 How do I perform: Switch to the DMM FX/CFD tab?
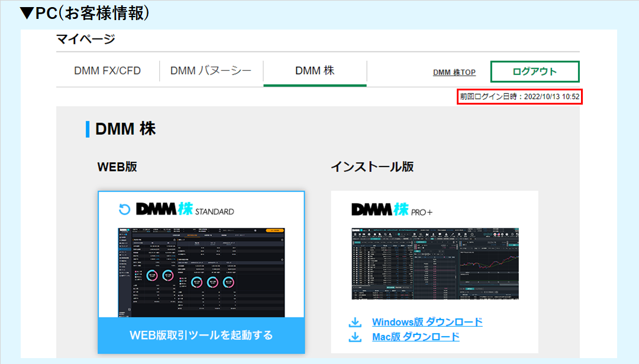coord(107,71)
